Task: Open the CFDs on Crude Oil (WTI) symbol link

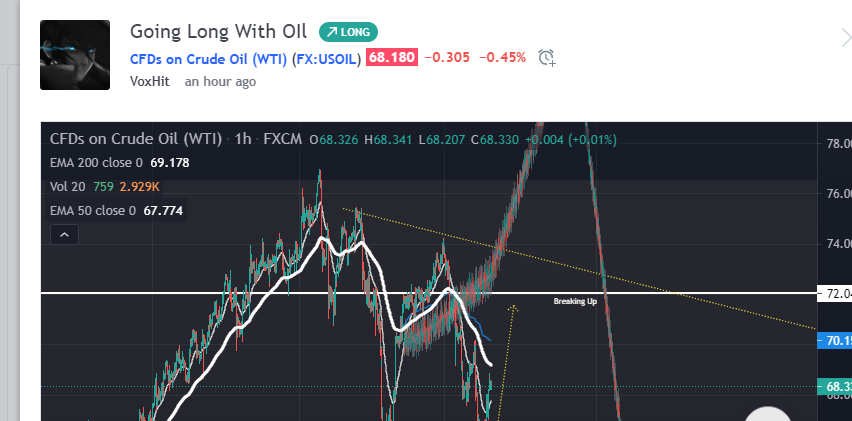Action: [x=246, y=58]
